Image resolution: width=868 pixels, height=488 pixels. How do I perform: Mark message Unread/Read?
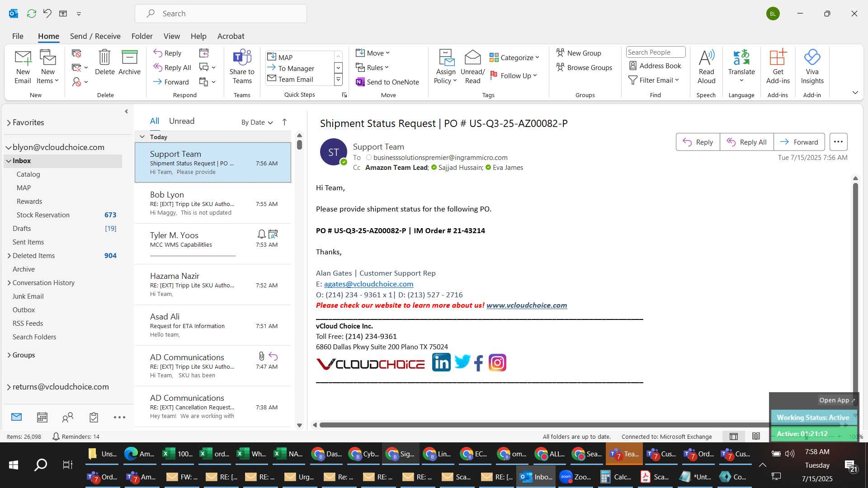[472, 67]
